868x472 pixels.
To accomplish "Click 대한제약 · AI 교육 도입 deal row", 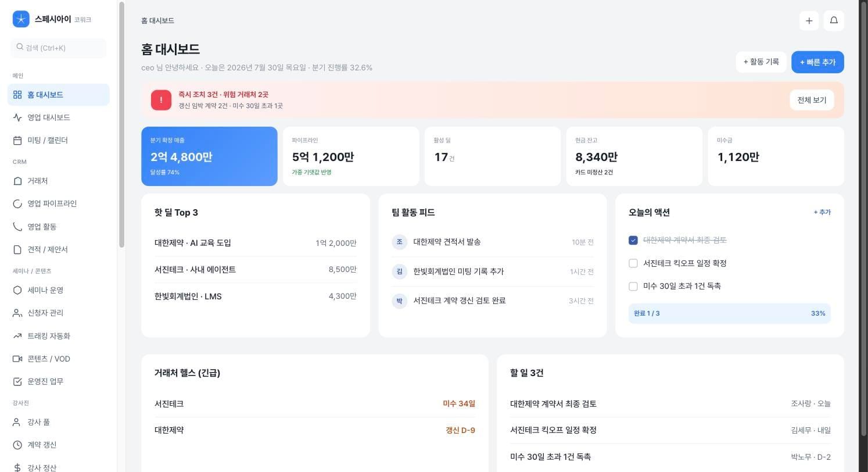I will (256, 243).
